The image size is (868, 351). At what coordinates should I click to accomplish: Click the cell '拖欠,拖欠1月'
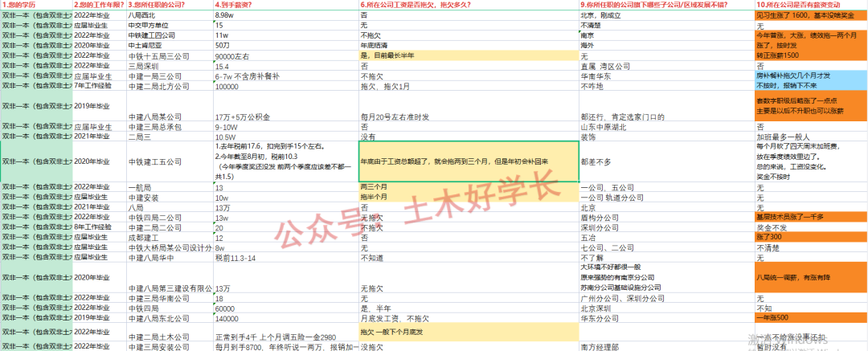469,86
